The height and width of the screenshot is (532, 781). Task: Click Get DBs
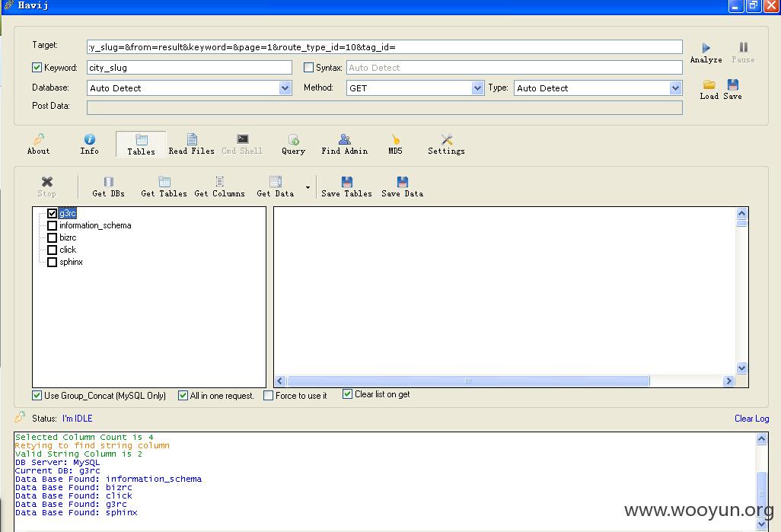109,186
